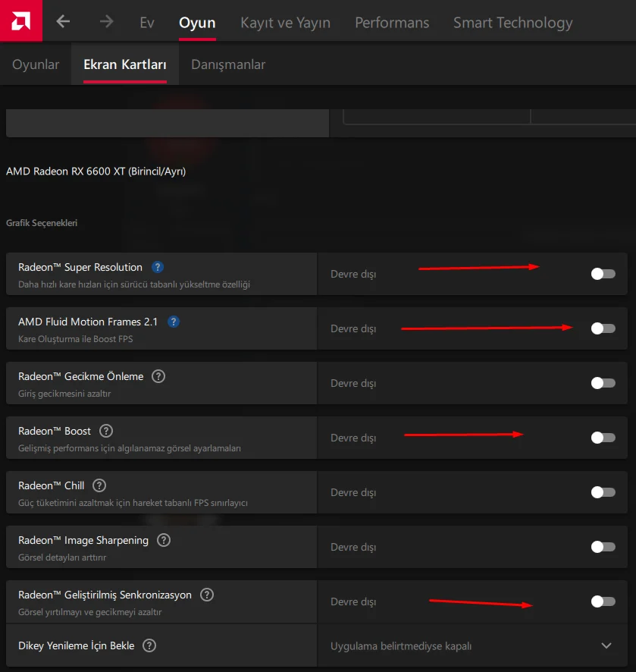
Task: Enable Radeon Image Sharpening switch
Action: coord(603,547)
